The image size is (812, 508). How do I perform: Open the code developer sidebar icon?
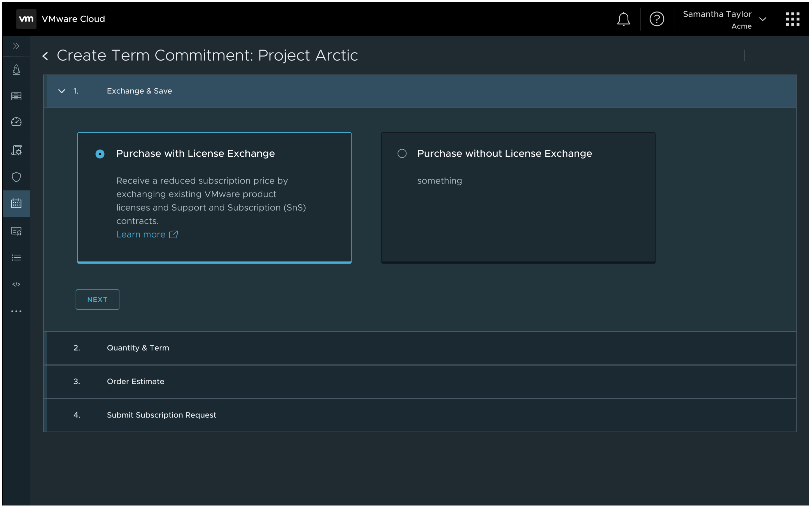[x=16, y=284]
